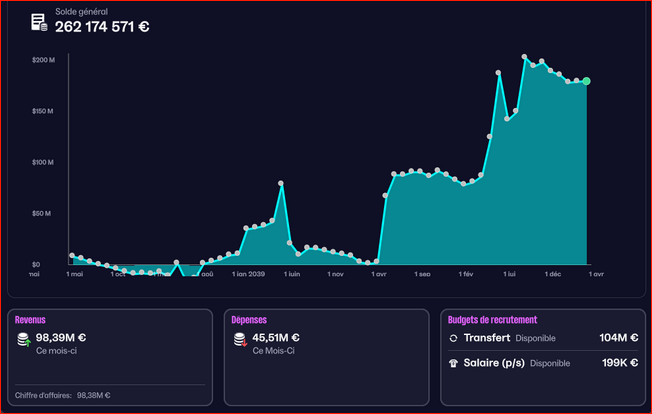
Task: Click the Dépenses coins icon
Action: (239, 341)
